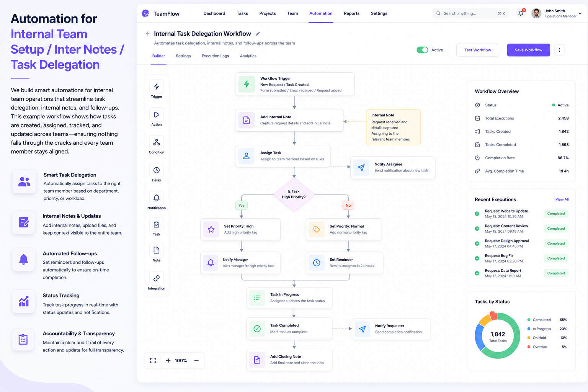
Task: Select the Workflow Trigger node
Action: tap(295, 84)
